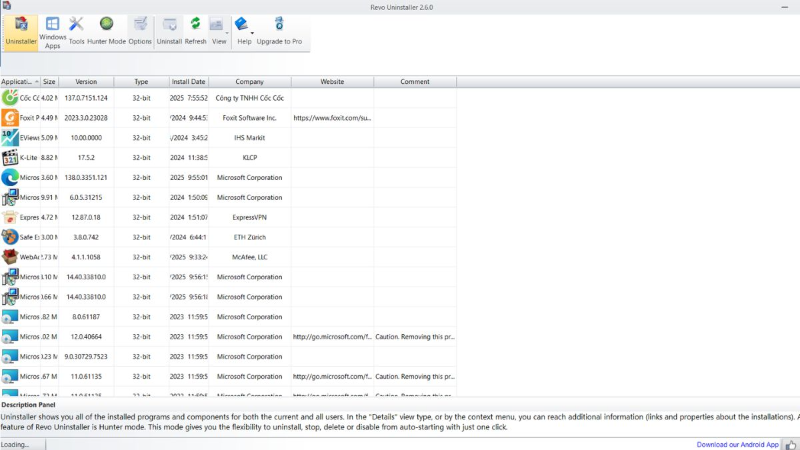Click version 137.0.7151.124 cell
This screenshot has width=800, height=450.
pos(86,97)
